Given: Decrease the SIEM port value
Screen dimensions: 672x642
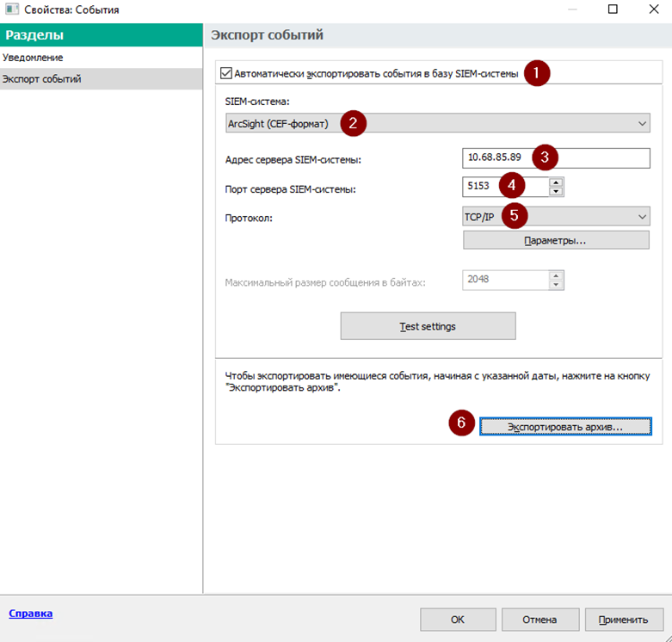Looking at the screenshot, I should 556,192.
